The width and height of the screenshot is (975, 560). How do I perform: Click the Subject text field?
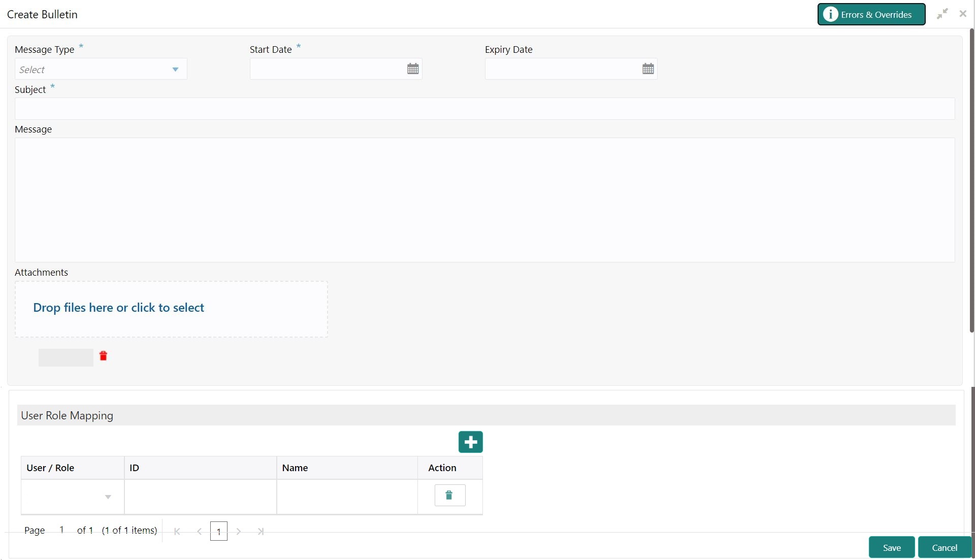484,109
